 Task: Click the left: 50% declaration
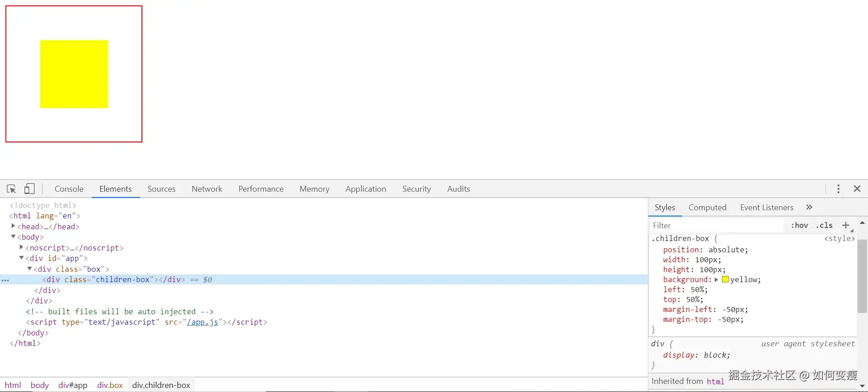(x=685, y=289)
